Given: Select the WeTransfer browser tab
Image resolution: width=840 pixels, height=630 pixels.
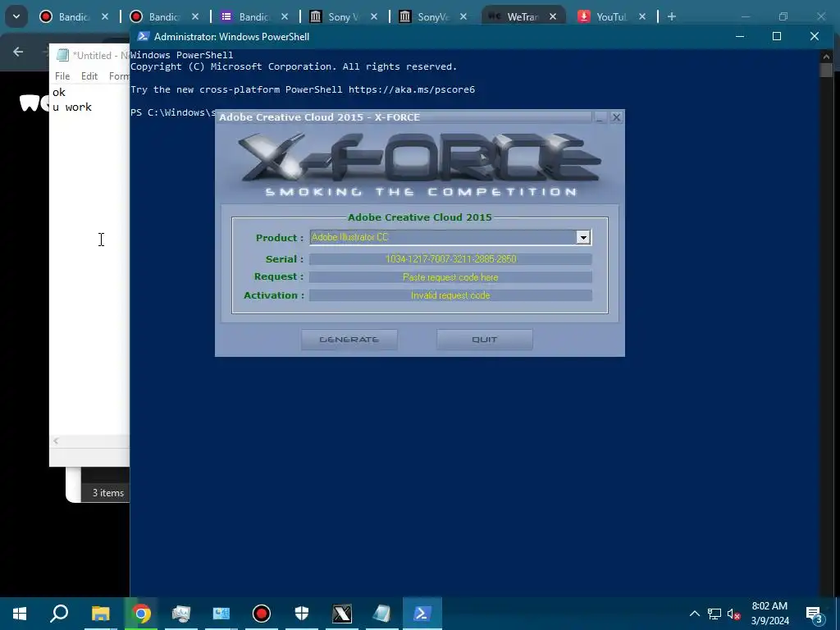Looking at the screenshot, I should pos(521,16).
